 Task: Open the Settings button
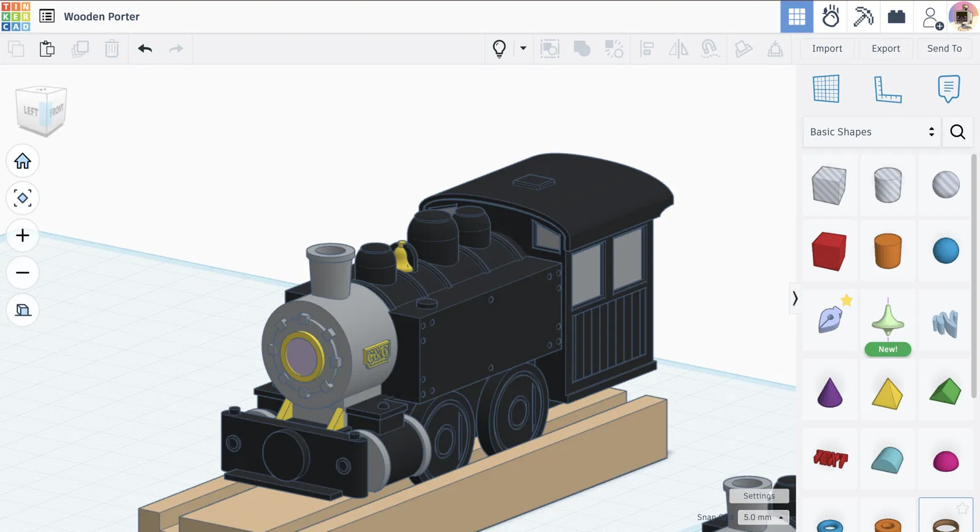point(759,496)
